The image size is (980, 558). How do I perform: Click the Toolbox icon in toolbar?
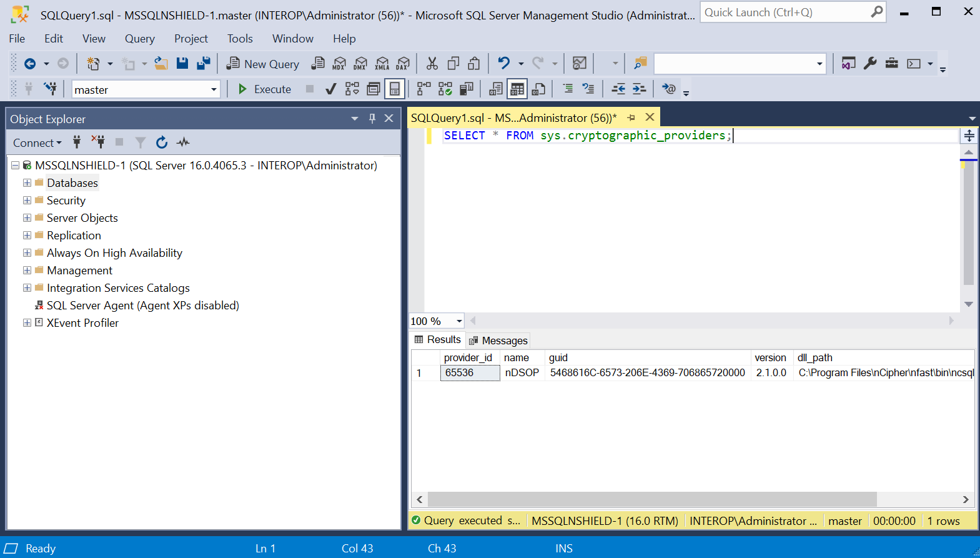pos(892,63)
